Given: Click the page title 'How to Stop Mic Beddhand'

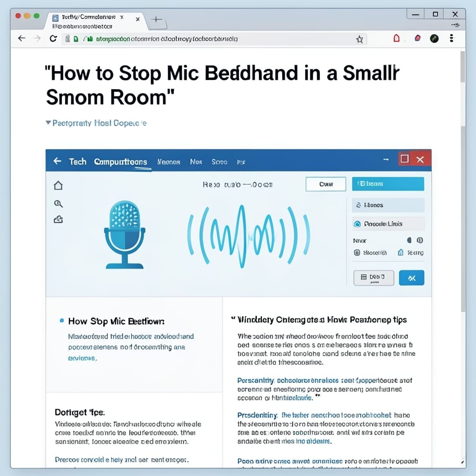Looking at the screenshot, I should (222, 85).
